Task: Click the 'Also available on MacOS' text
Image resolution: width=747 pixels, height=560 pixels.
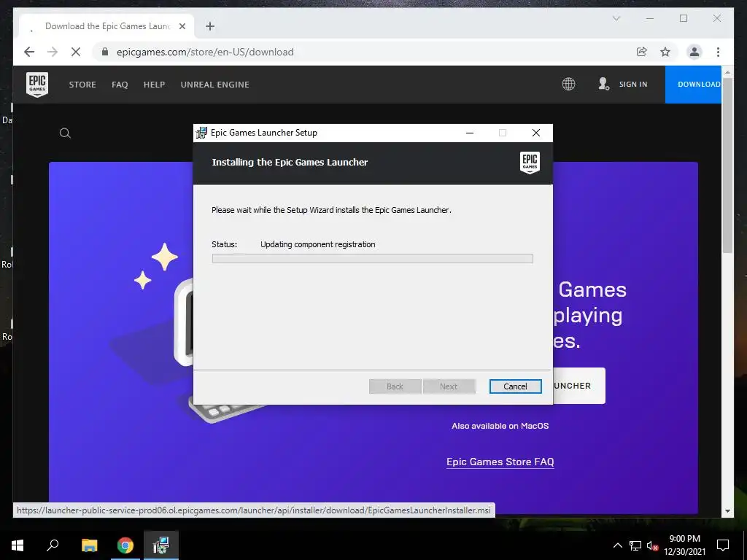Action: coord(500,426)
